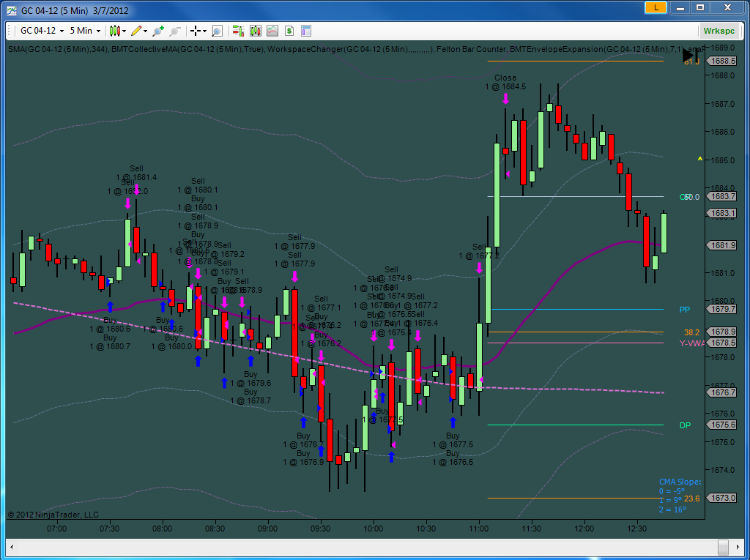The height and width of the screenshot is (560, 750).
Task: Click the DP pivot label
Action: [685, 425]
